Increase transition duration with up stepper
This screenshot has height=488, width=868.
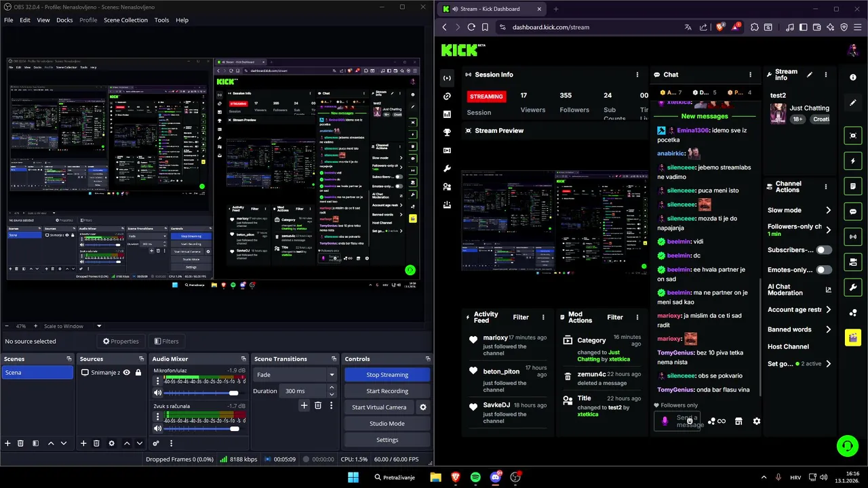click(332, 388)
